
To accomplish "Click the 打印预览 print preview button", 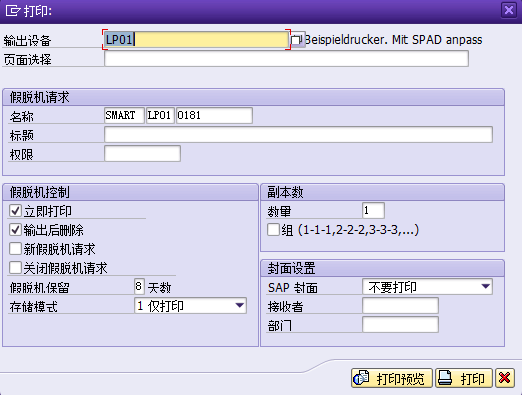I will [392, 378].
